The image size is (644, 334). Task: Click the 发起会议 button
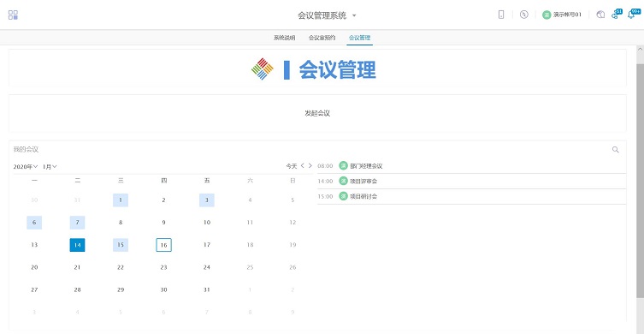(317, 114)
